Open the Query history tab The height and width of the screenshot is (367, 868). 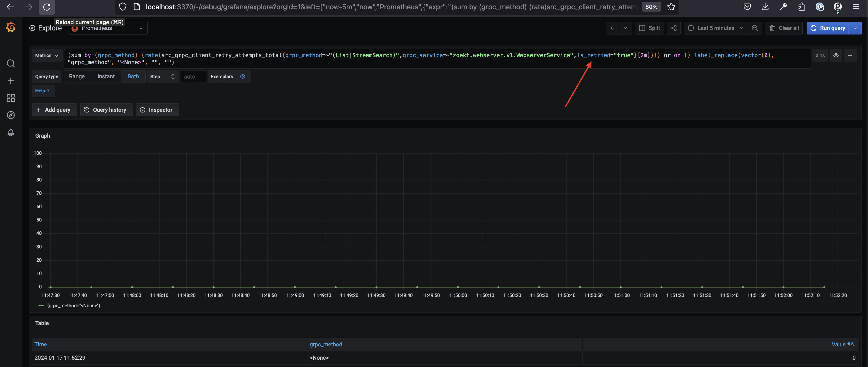(106, 110)
